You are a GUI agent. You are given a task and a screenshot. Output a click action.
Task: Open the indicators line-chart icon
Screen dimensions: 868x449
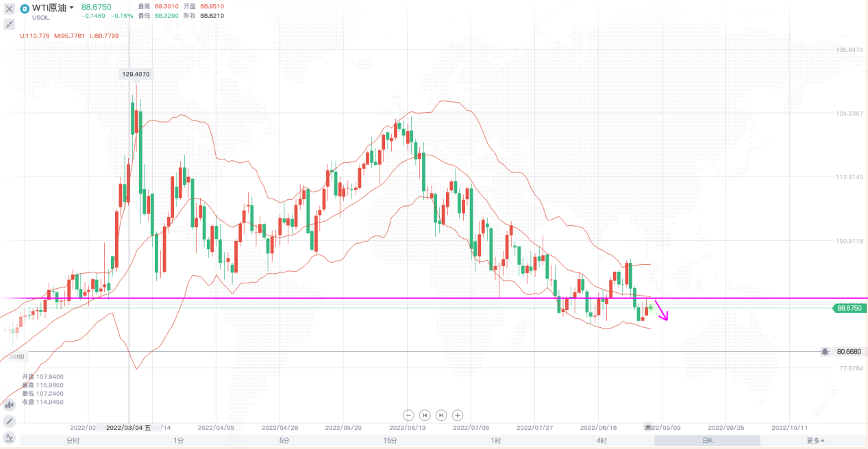[10, 437]
